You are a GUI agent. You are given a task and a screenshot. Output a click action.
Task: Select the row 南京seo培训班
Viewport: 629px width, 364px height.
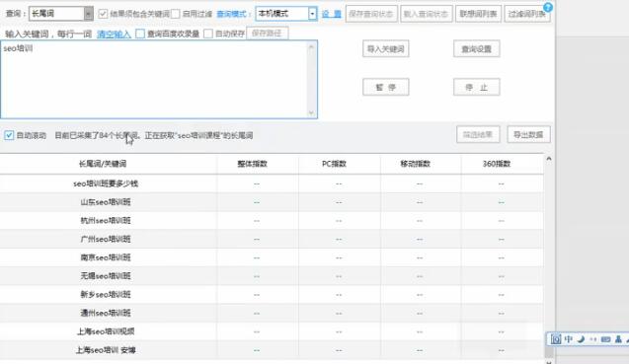coord(272,257)
